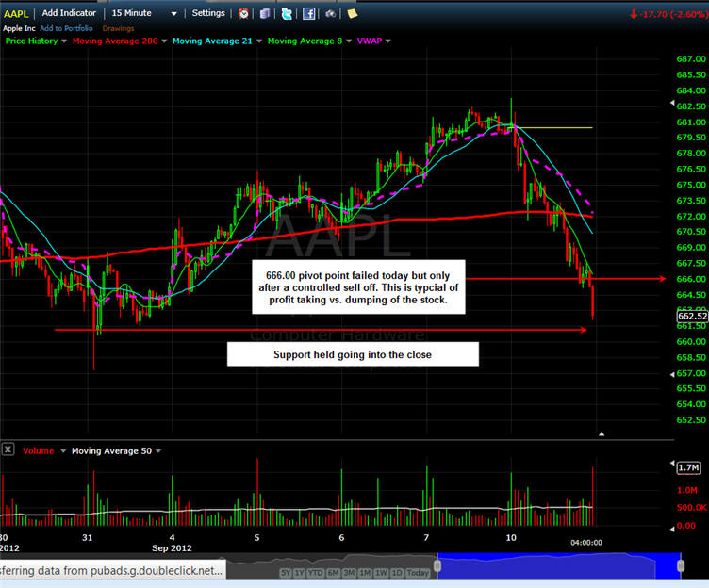Expand the Price History options arrow
The image size is (709, 588).
[64, 41]
